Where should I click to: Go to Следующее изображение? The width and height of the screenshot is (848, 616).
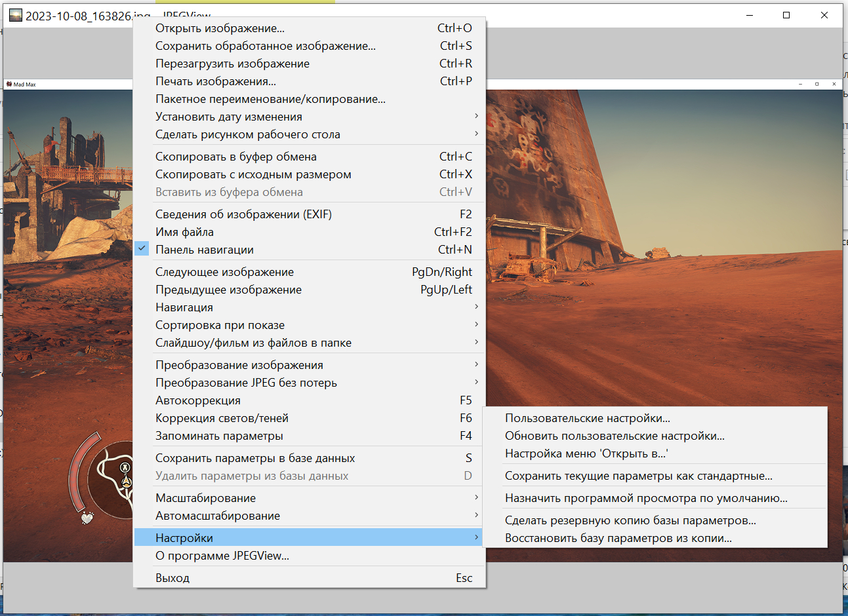click(x=309, y=272)
